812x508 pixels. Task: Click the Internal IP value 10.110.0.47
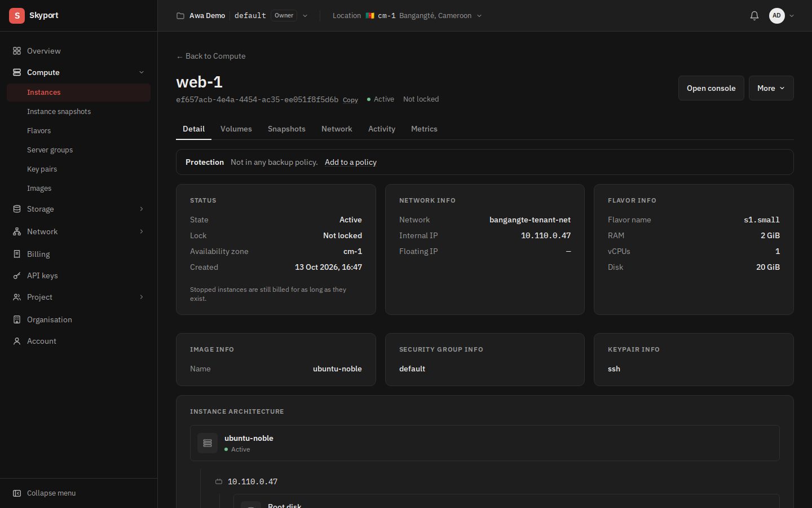coord(546,235)
